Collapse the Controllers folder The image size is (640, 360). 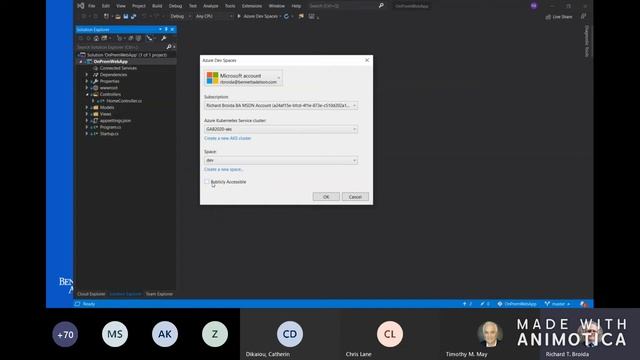(x=87, y=94)
